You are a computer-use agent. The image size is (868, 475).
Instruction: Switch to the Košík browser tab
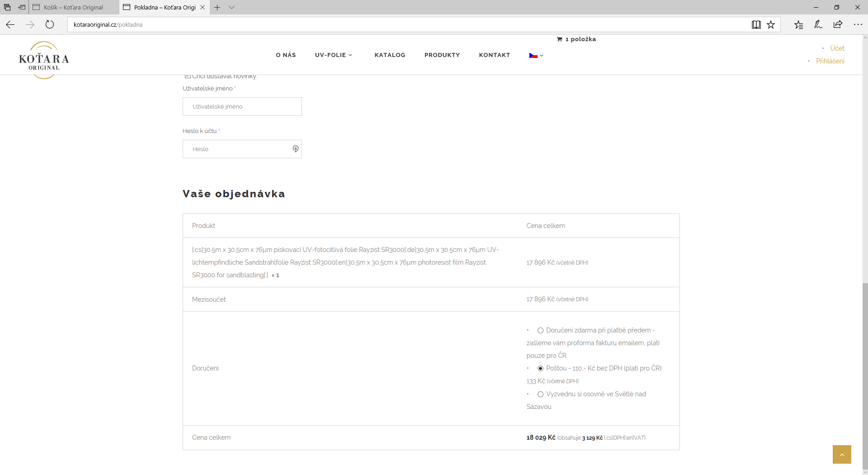73,7
